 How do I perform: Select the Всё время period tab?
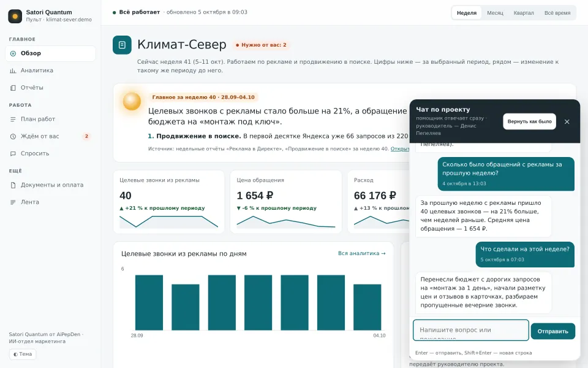[557, 13]
